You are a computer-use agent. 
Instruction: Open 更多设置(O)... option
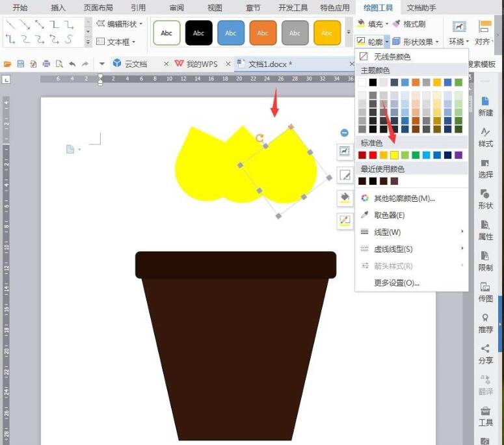point(412,283)
